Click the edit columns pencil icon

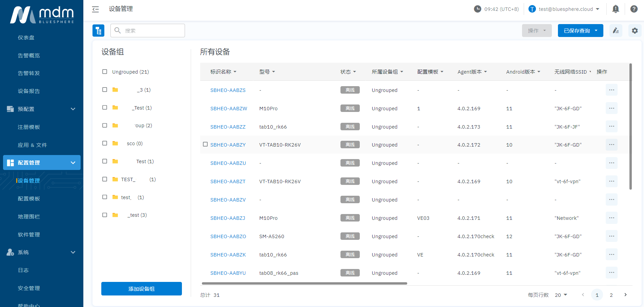(616, 31)
